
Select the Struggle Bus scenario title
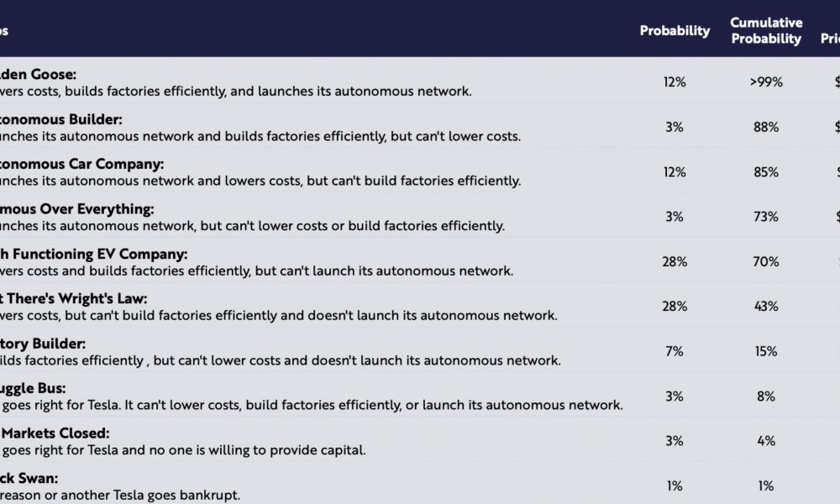[x=33, y=388]
